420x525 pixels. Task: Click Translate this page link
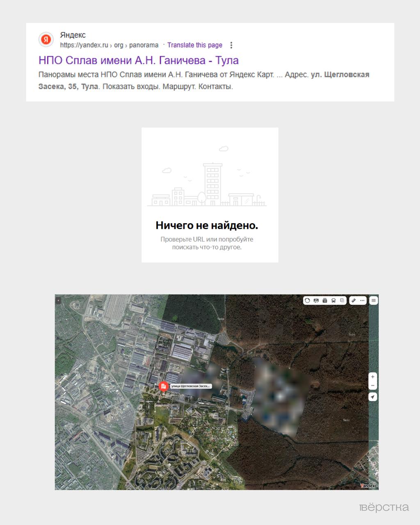(x=194, y=45)
